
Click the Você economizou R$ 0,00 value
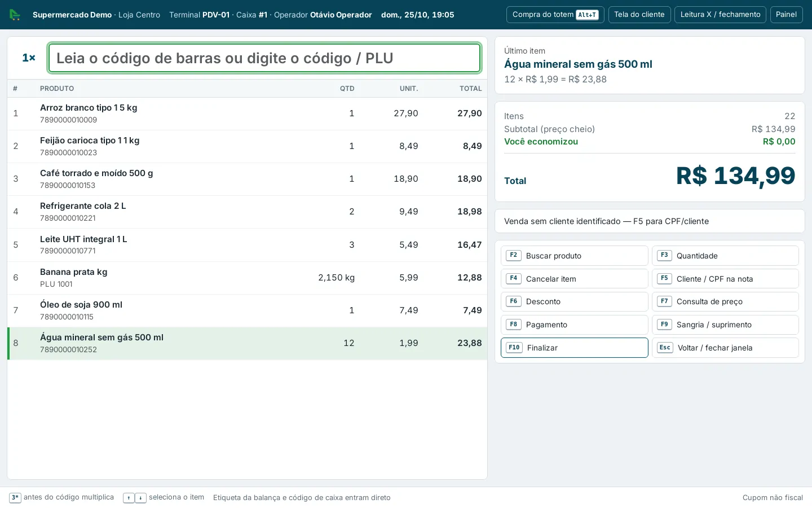[x=779, y=142]
